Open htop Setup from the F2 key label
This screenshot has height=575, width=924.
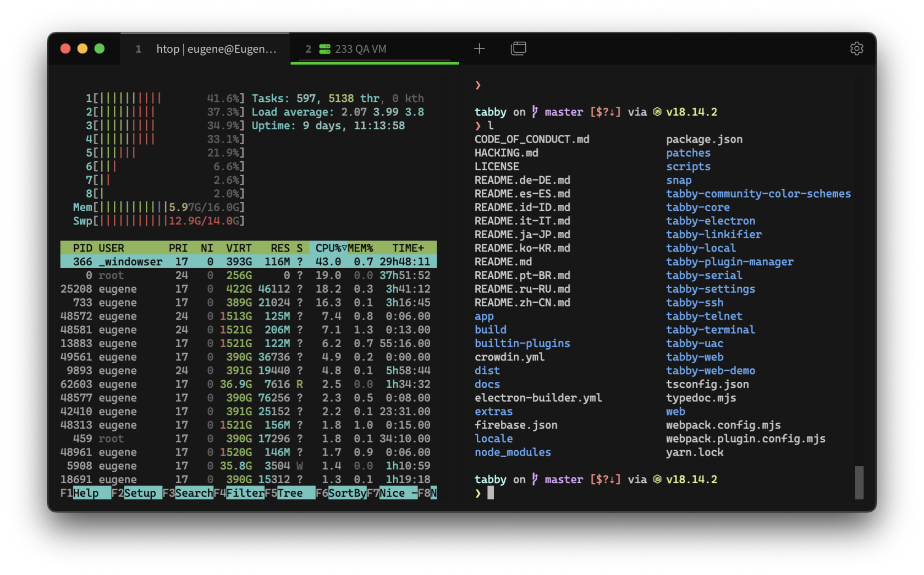pyautogui.click(x=137, y=493)
